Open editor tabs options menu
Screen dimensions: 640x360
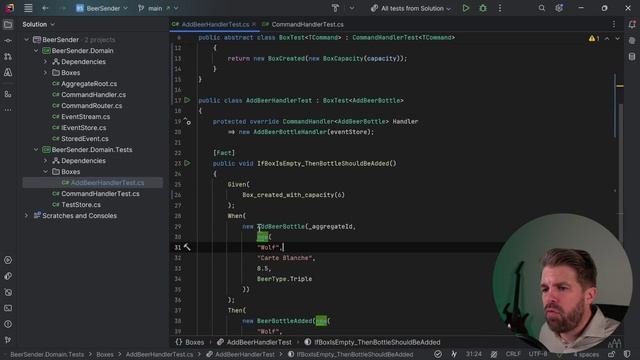(x=613, y=24)
